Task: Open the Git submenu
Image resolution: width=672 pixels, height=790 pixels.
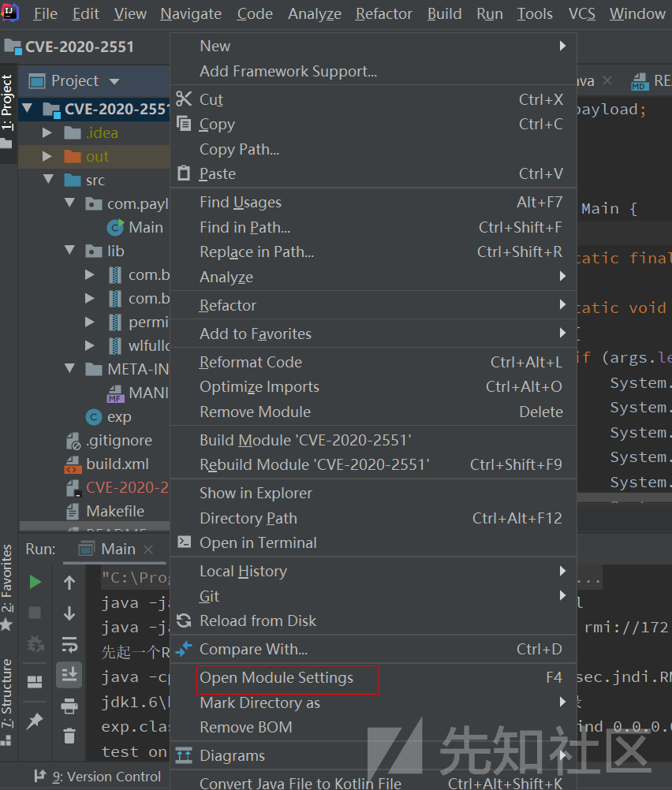Action: 374,596
